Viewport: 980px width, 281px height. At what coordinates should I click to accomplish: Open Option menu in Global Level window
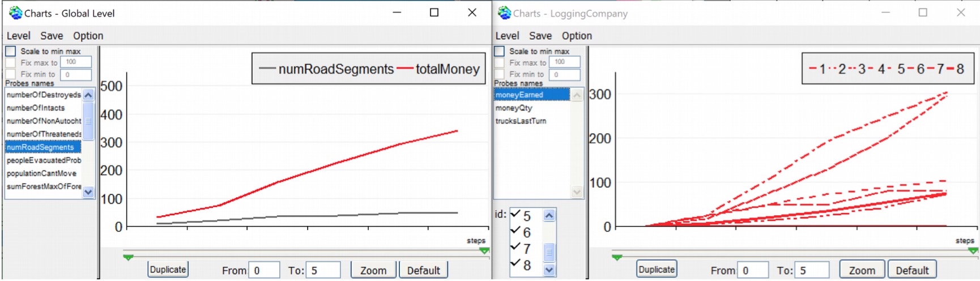tap(88, 36)
